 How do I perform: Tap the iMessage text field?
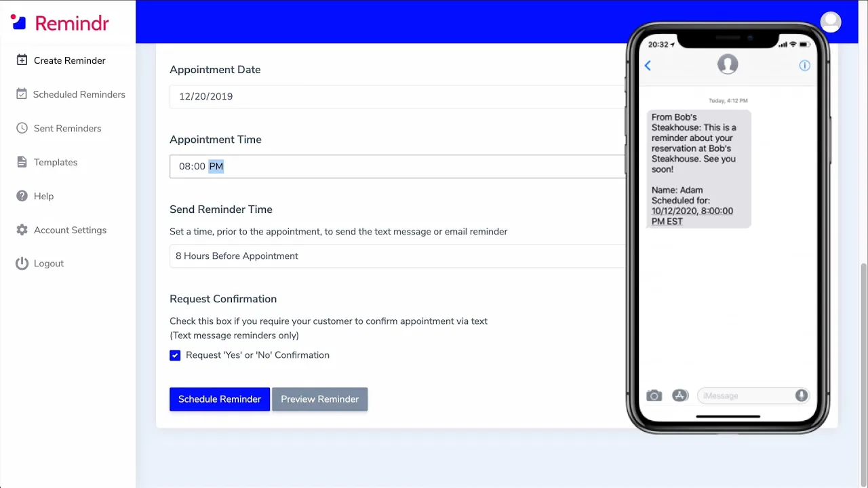pyautogui.click(x=753, y=396)
